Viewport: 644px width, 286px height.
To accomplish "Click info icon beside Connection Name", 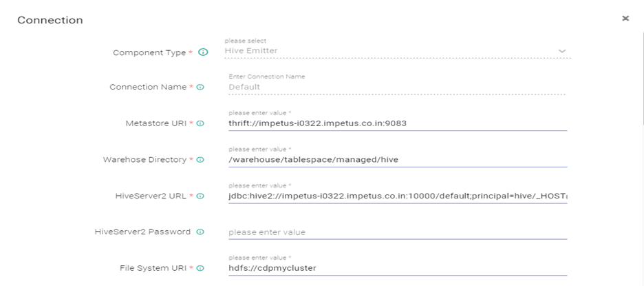I will [x=200, y=88].
